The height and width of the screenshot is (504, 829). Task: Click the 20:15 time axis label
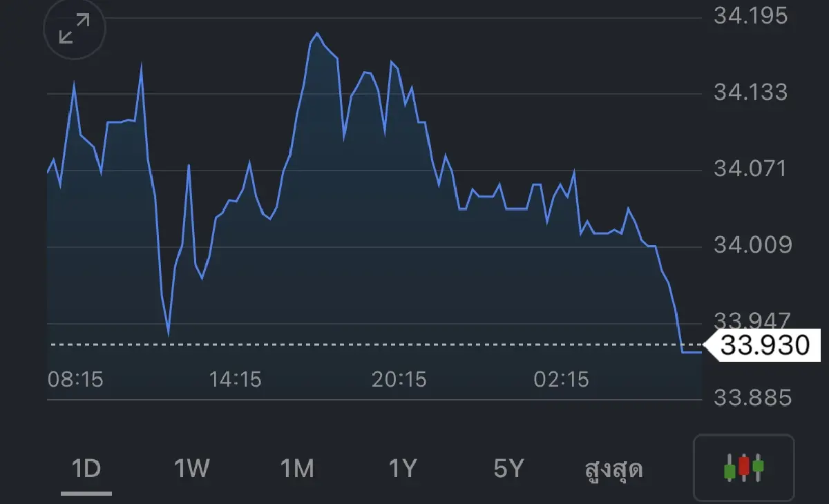coord(399,379)
